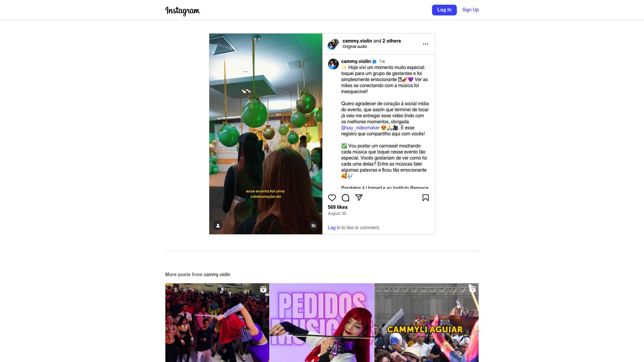Open the three-dot more options menu
The image size is (644, 362).
(425, 44)
